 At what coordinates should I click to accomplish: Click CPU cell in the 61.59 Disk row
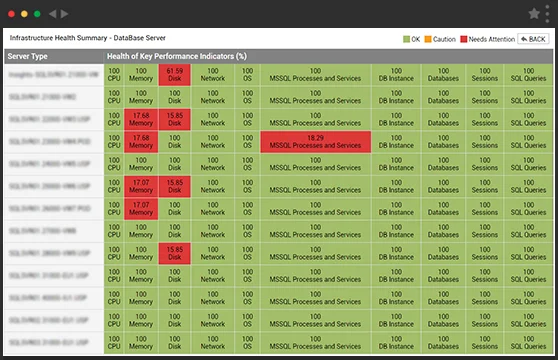[x=114, y=75]
